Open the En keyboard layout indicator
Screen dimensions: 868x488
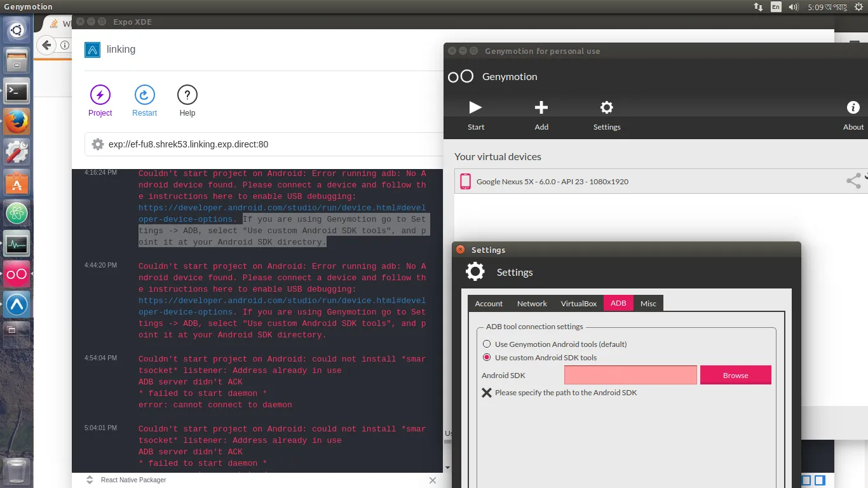776,7
